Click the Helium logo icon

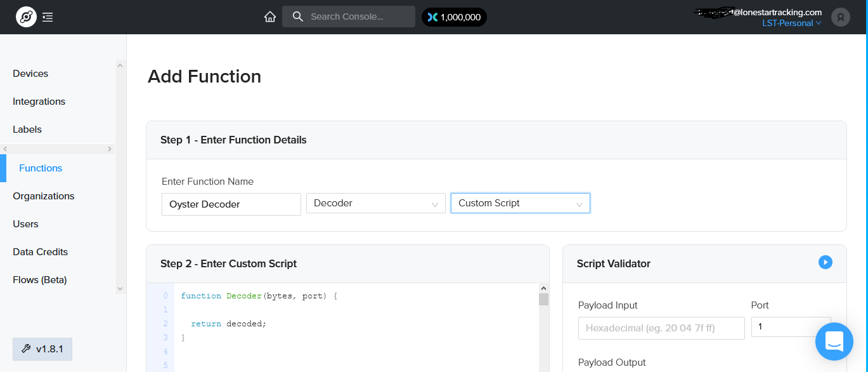(26, 17)
